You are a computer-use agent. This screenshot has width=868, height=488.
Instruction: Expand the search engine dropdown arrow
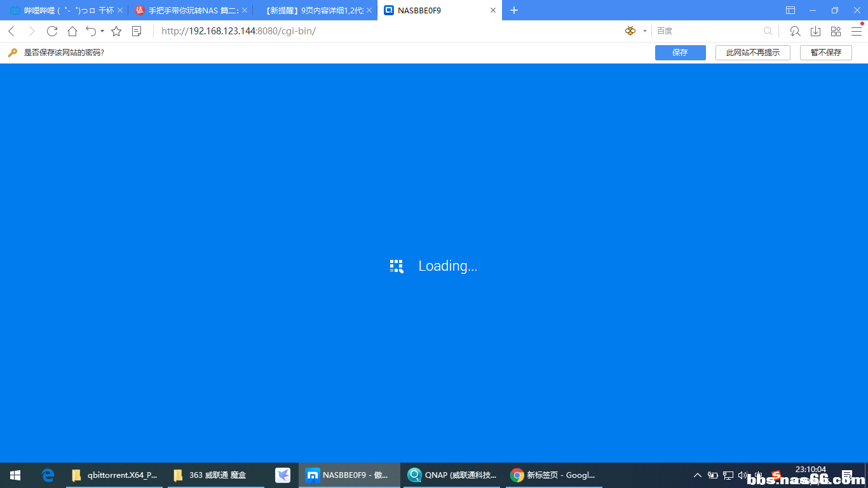coord(644,31)
